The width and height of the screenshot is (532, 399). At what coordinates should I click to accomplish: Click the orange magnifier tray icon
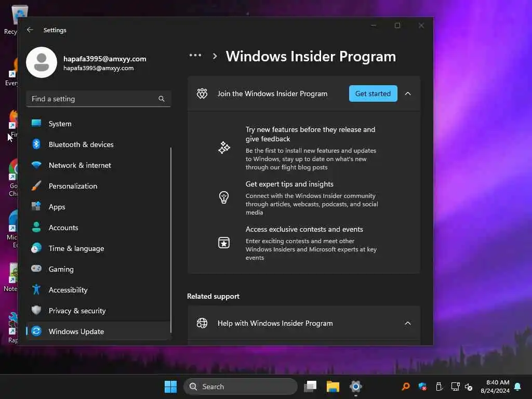tap(406, 387)
